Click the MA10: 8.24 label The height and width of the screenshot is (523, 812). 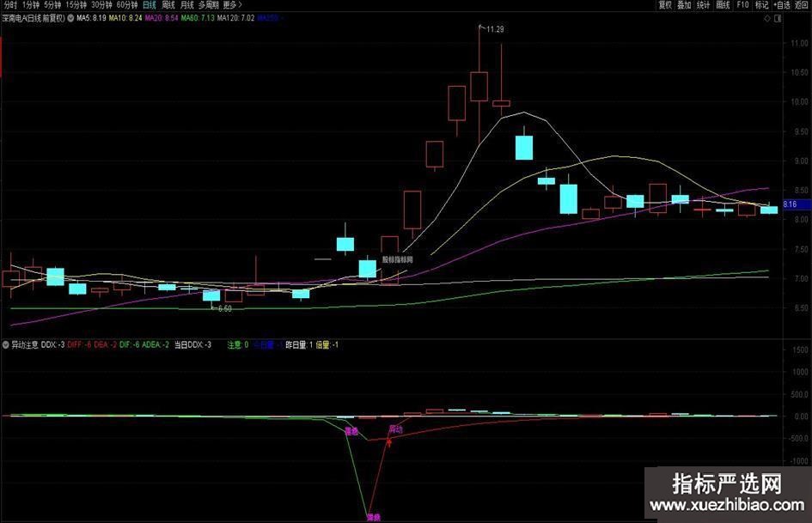coord(125,18)
